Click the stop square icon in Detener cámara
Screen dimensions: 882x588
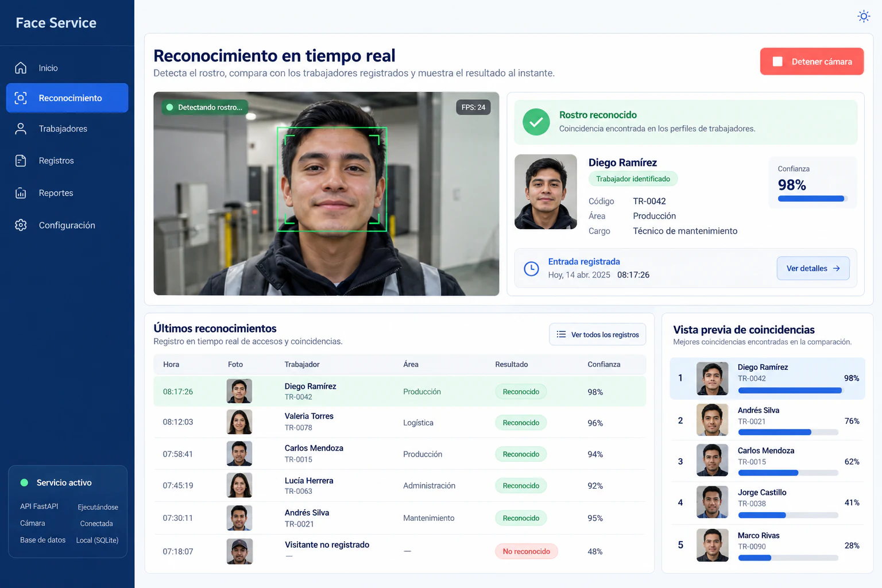point(777,61)
